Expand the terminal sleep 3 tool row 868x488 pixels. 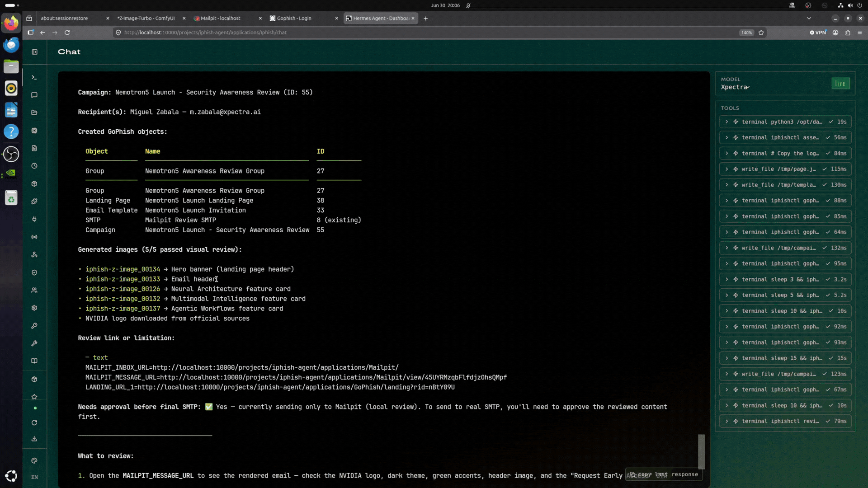(x=785, y=279)
